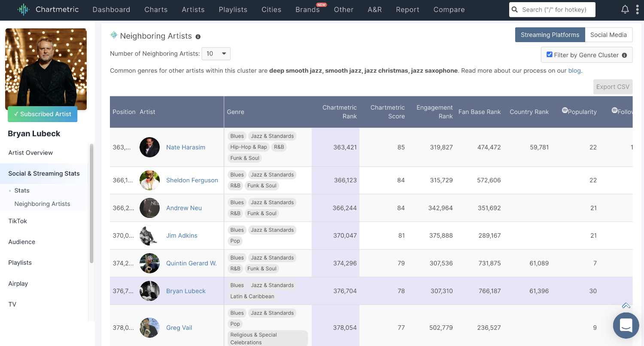The image size is (644, 346).
Task: Click Jim Adkins's avatar
Action: coord(150,236)
